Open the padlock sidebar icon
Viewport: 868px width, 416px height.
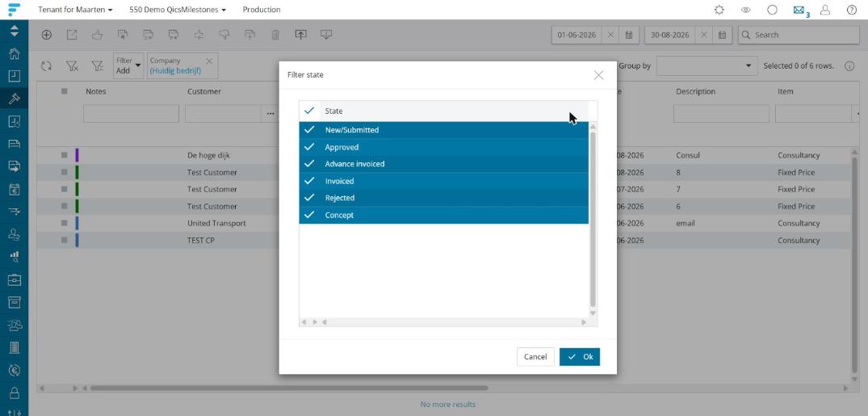(15, 393)
